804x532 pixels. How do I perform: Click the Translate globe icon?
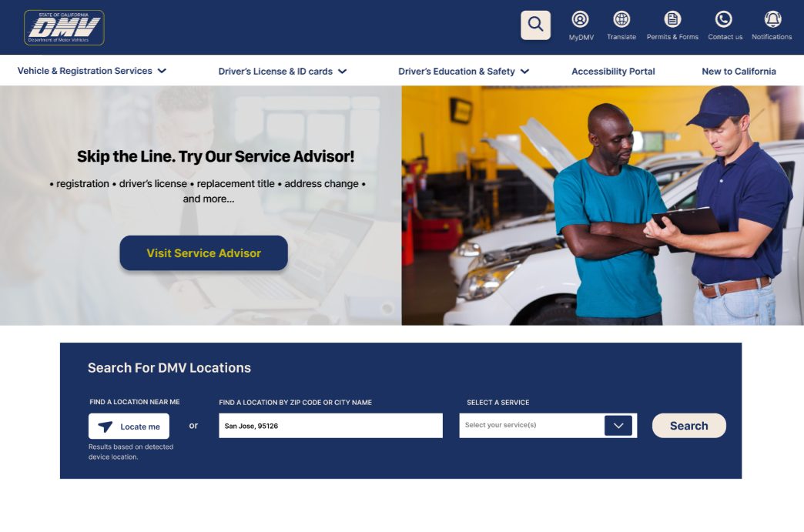click(621, 19)
